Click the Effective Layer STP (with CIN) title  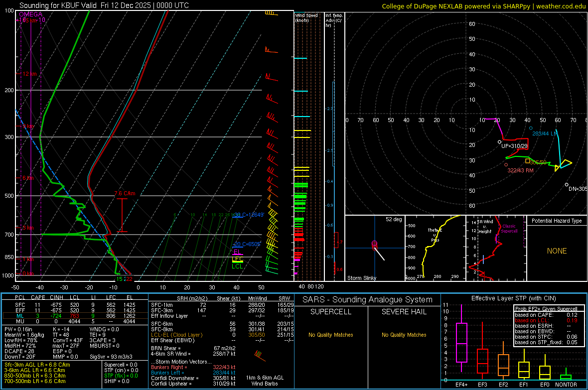[x=513, y=298]
